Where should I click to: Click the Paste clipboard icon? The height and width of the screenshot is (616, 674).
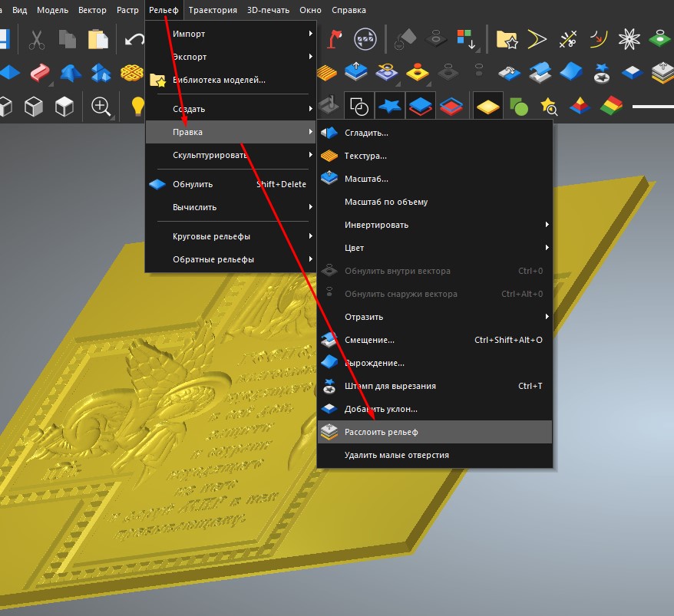pos(97,38)
